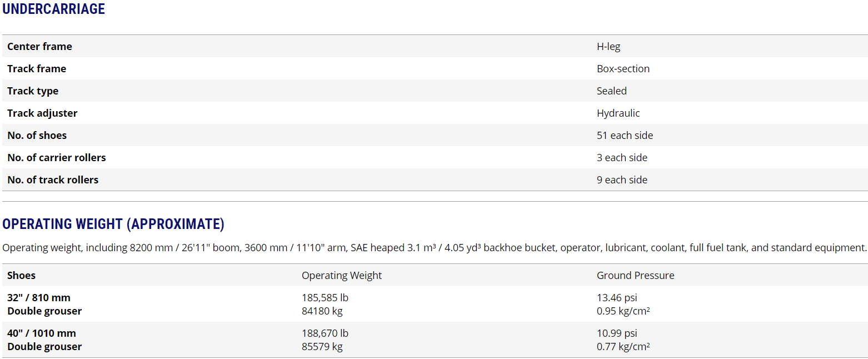Image resolution: width=868 pixels, height=359 pixels.
Task: Click the Shoes column header
Action: tap(21, 276)
